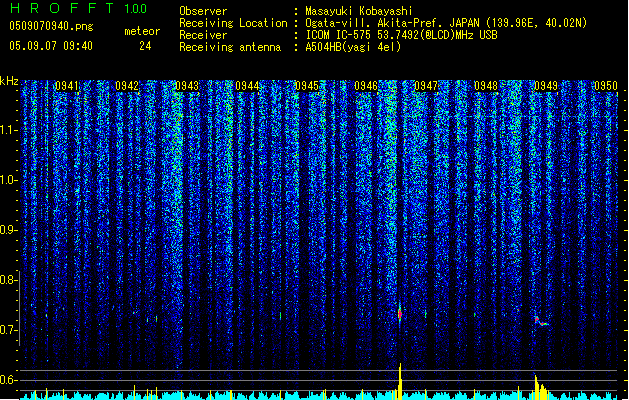Click the 0.9 kHz axis label
This screenshot has width=629, height=400.
[x=8, y=230]
